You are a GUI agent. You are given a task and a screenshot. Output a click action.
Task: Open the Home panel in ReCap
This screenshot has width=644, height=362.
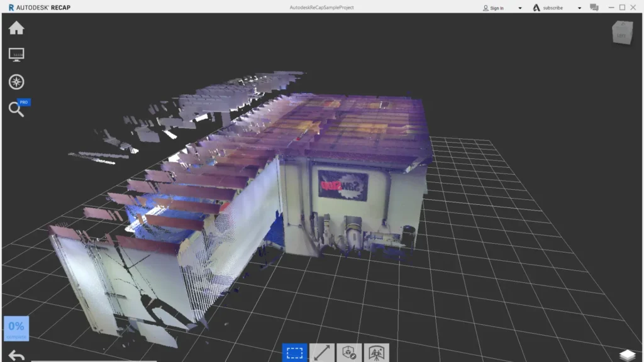point(16,28)
